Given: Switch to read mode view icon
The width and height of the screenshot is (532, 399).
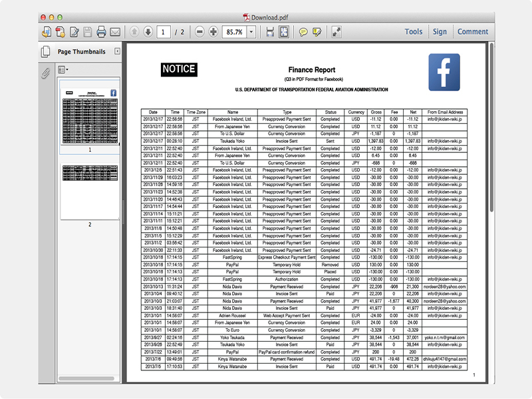Looking at the screenshot, I should tap(336, 32).
